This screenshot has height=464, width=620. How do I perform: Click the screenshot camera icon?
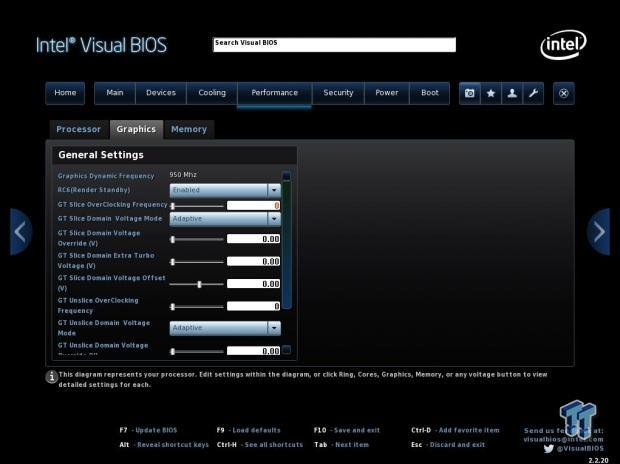pos(470,93)
